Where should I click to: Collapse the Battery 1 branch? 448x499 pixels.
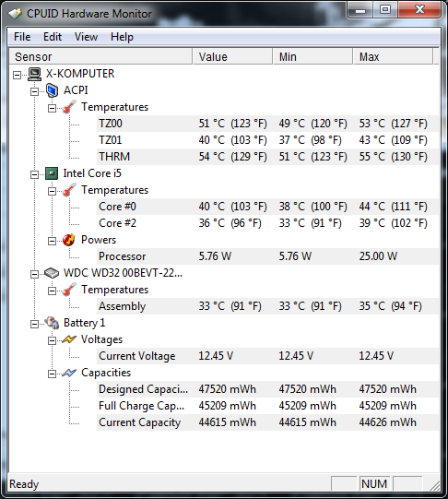[x=34, y=325]
